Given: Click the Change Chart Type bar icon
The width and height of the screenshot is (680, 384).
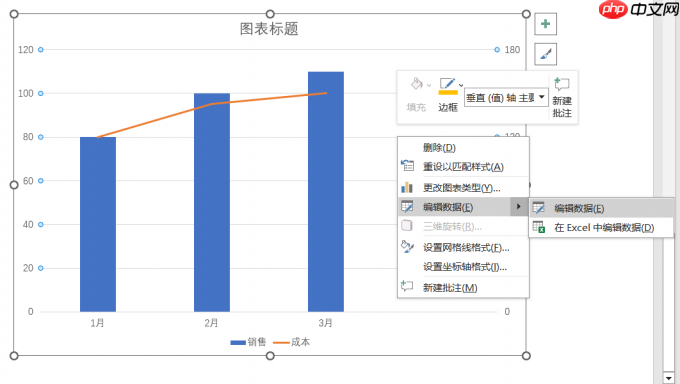Looking at the screenshot, I should coord(407,187).
